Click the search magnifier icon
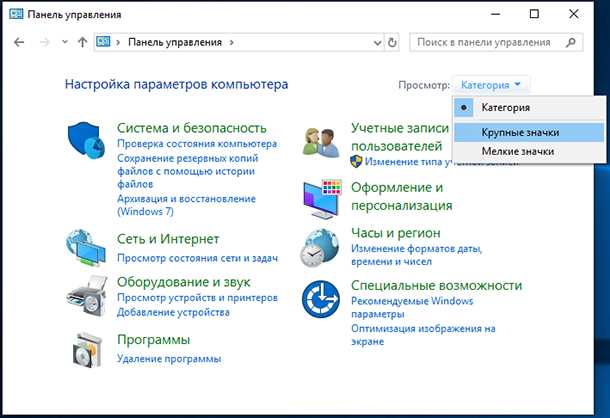Image resolution: width=610 pixels, height=418 pixels. click(571, 42)
